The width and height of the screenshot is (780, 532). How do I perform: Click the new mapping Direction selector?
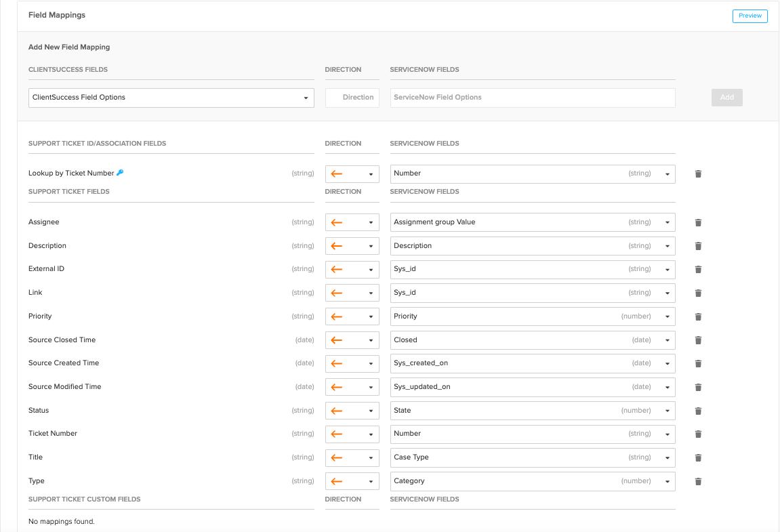352,98
